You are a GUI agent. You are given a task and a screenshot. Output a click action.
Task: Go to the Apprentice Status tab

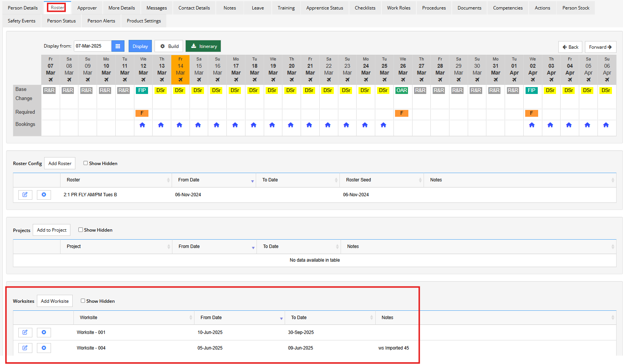[x=325, y=8]
